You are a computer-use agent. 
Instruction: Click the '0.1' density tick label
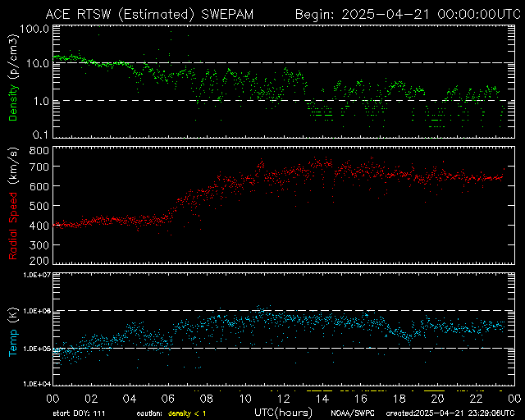coord(41,135)
